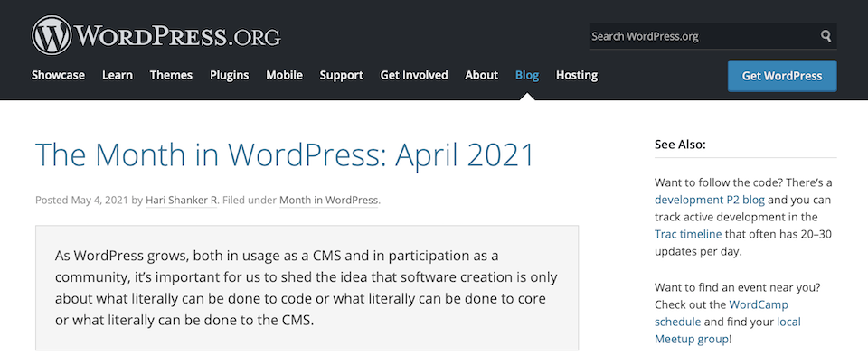Select Mobile in the navigation bar
The width and height of the screenshot is (868, 355).
285,75
